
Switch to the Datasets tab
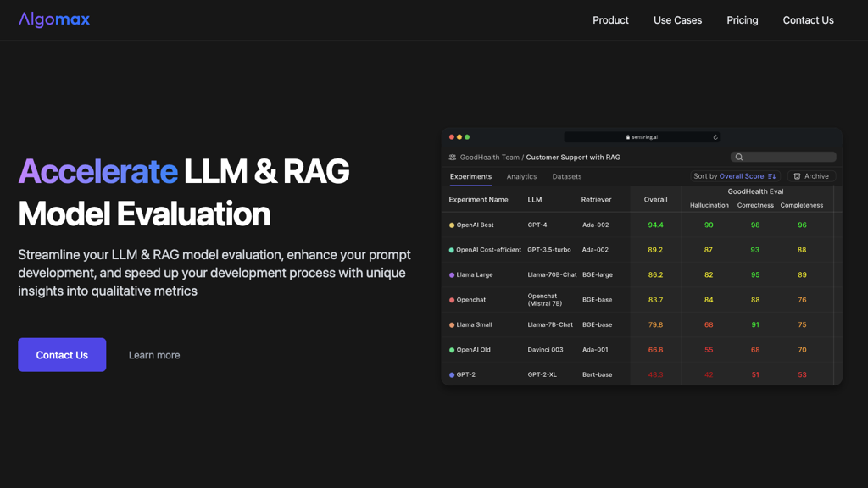pyautogui.click(x=566, y=176)
